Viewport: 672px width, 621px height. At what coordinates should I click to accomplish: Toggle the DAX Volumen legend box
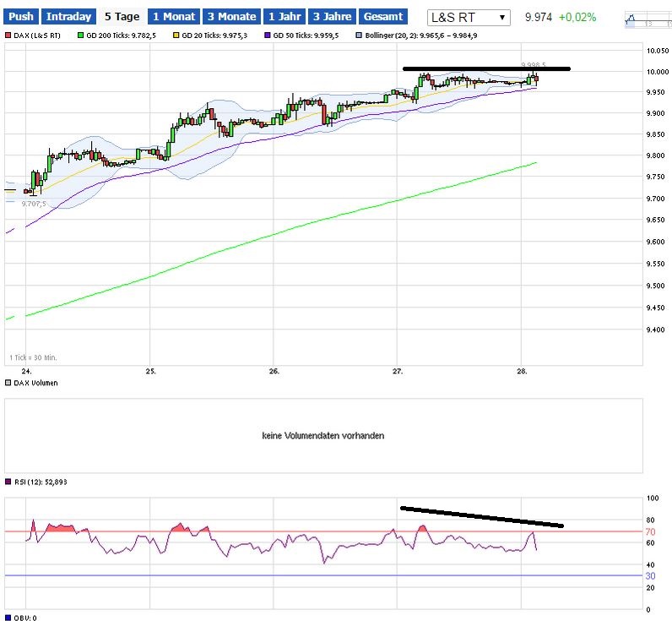pos(8,383)
